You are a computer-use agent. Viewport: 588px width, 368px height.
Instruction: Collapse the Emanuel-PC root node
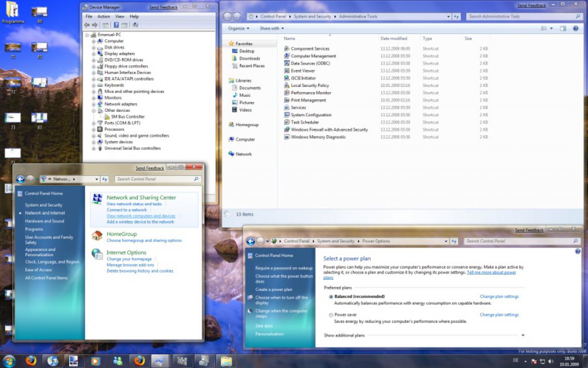pyautogui.click(x=87, y=34)
